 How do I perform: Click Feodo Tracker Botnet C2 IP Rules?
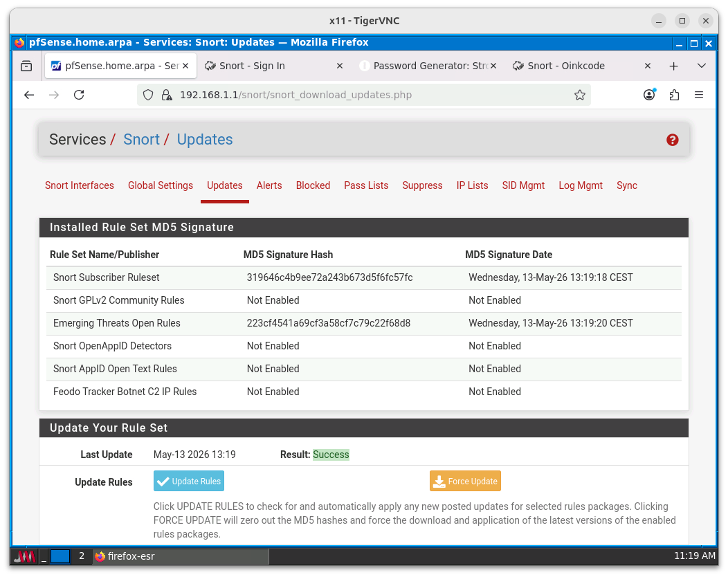tap(125, 392)
